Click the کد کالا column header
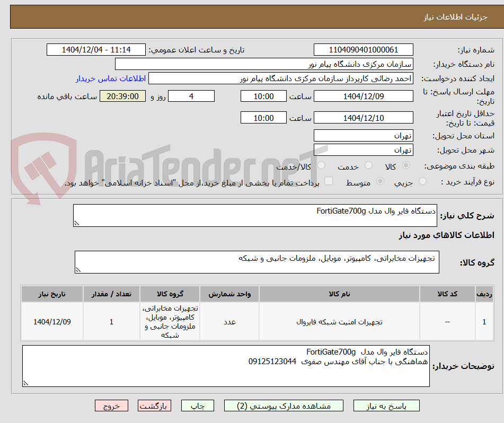The image size is (504, 423). click(447, 294)
